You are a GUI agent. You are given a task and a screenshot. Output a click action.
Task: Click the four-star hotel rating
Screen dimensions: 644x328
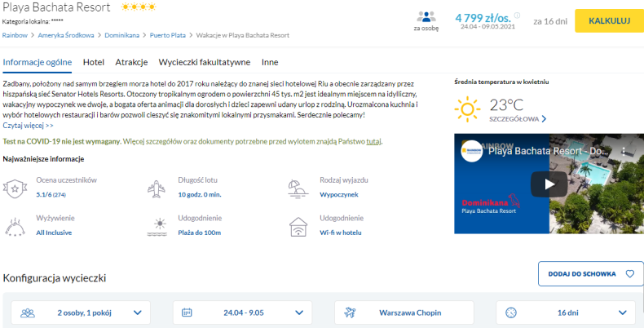[139, 7]
